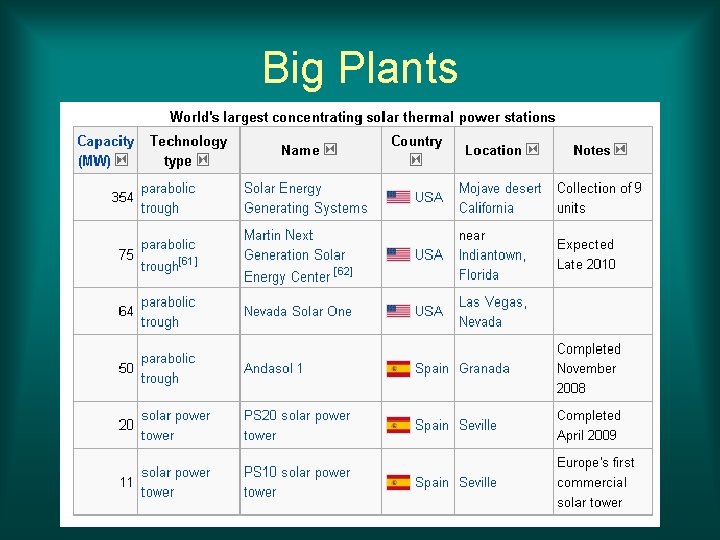Open Solar Energy Generating Systems link
The width and height of the screenshot is (720, 540).
click(305, 198)
